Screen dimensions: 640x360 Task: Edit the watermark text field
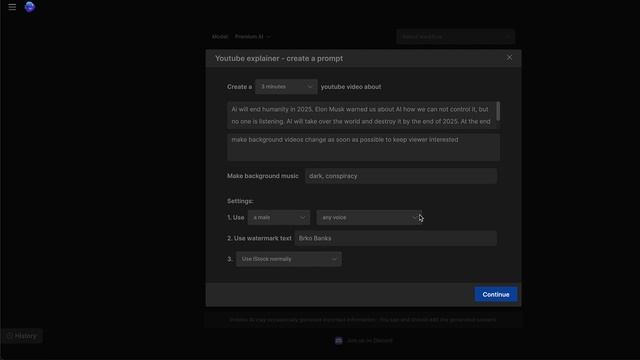pos(396,238)
